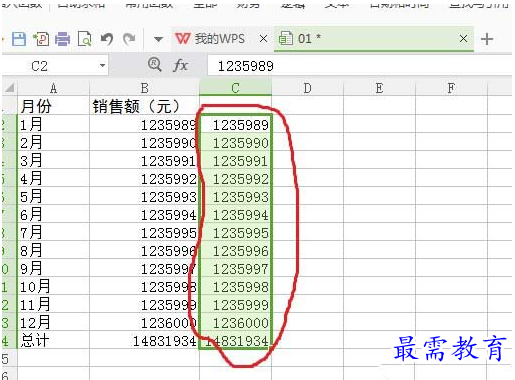Open the Name Box dropdown arrow
515x380 pixels.
pos(103,65)
